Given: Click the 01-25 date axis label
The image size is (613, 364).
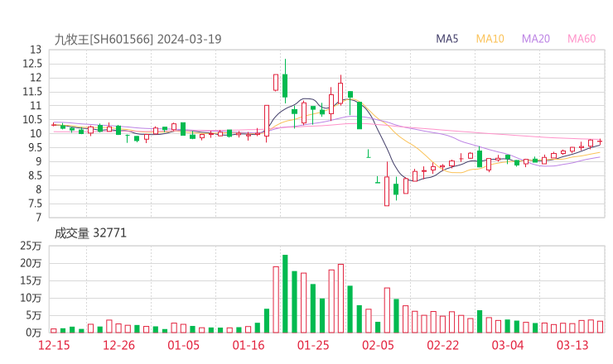Looking at the screenshot, I should coord(313,345).
